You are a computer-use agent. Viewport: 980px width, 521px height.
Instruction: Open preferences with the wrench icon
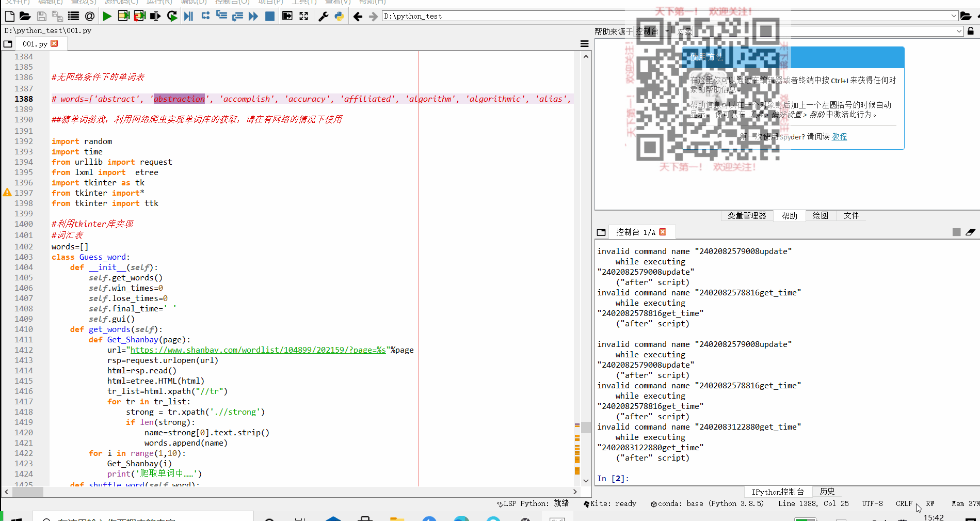[324, 16]
